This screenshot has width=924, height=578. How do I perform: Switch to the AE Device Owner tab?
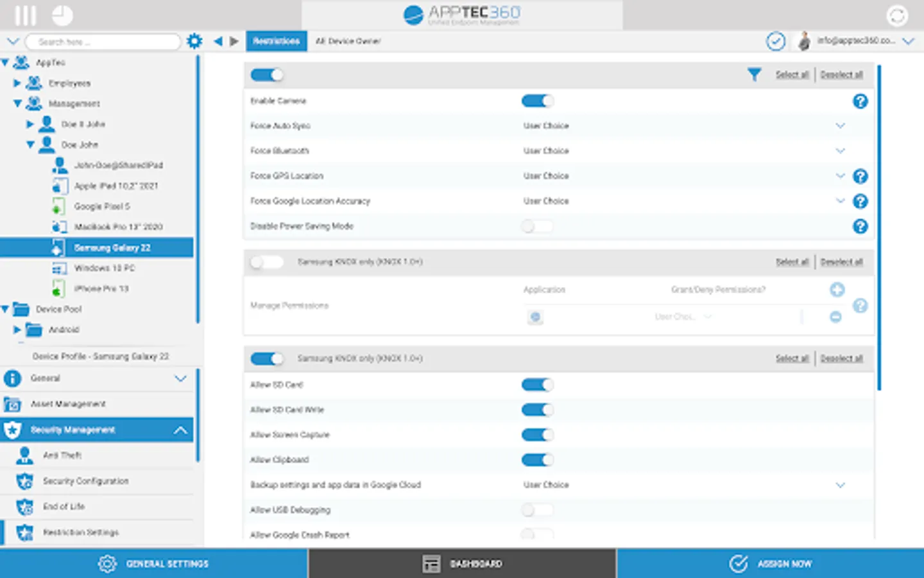pyautogui.click(x=348, y=41)
